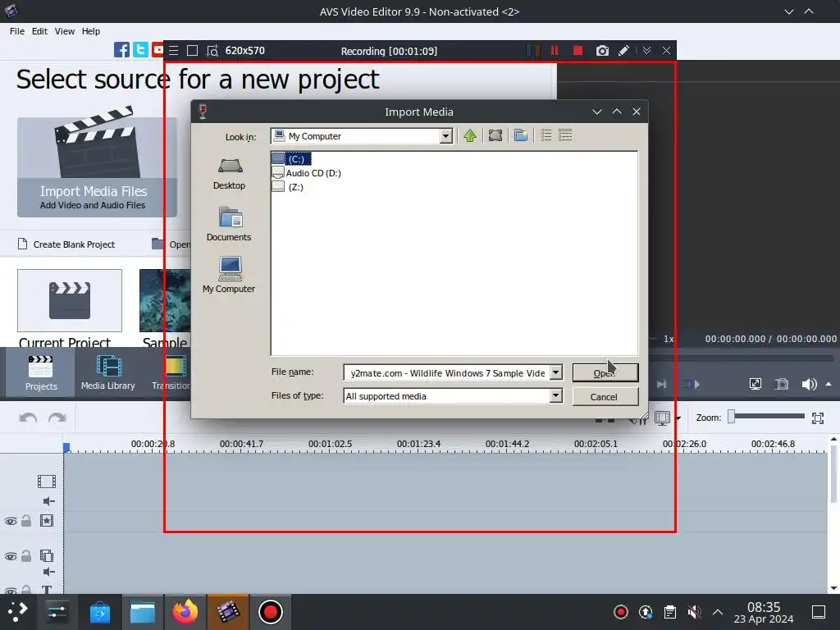Open Documents location in the sidebar
This screenshot has width=840, height=630.
click(229, 225)
